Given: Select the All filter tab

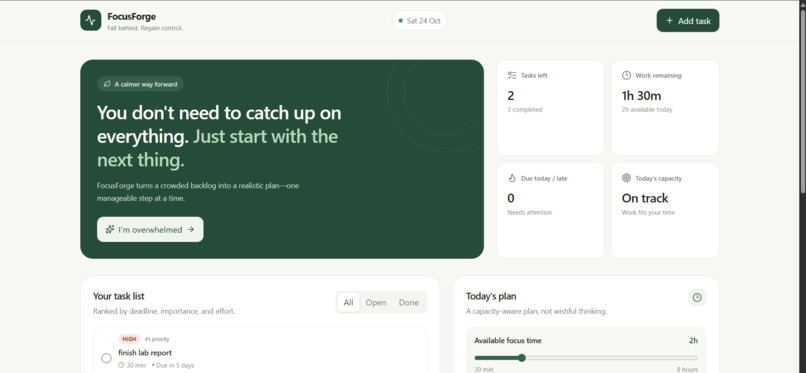Looking at the screenshot, I should click(x=349, y=303).
